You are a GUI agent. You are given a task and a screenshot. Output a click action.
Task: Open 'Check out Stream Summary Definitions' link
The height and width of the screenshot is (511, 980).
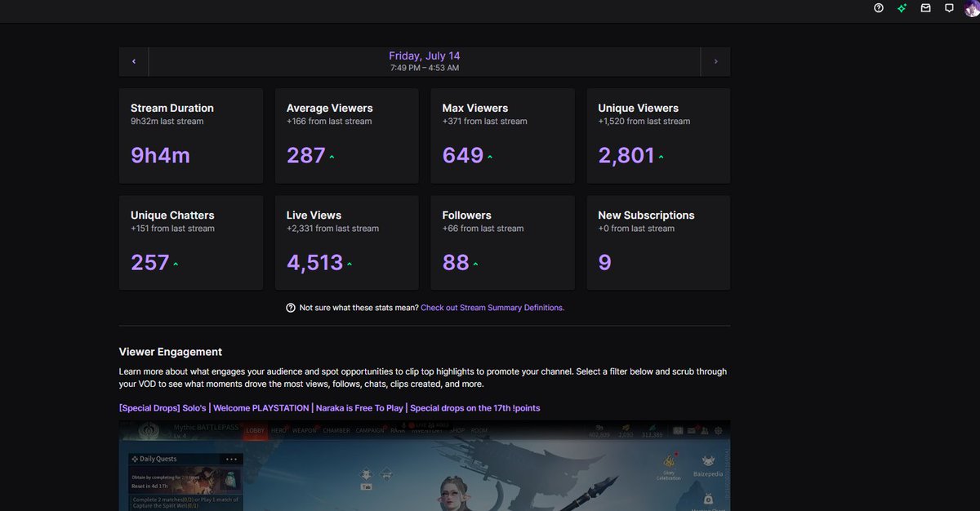492,308
